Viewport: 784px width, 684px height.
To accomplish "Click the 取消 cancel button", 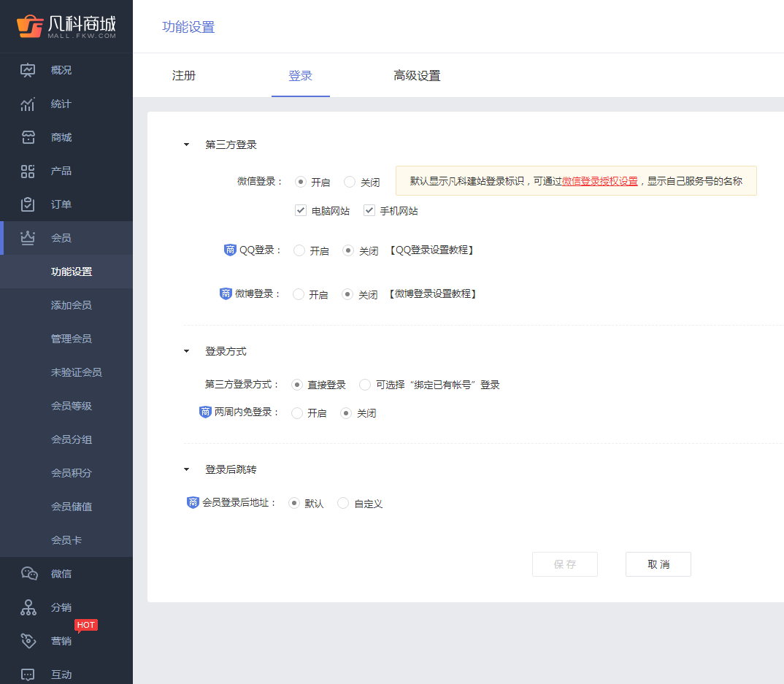I will 658,564.
